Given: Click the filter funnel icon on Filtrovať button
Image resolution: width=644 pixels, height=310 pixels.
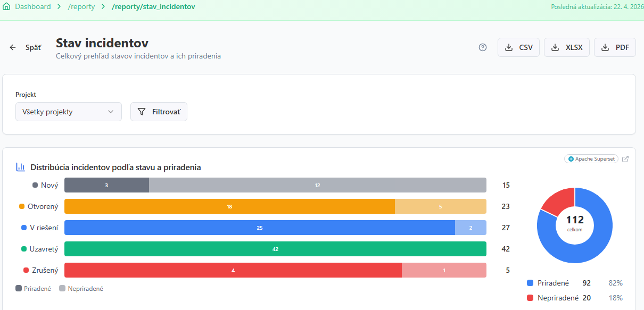Looking at the screenshot, I should click(142, 112).
